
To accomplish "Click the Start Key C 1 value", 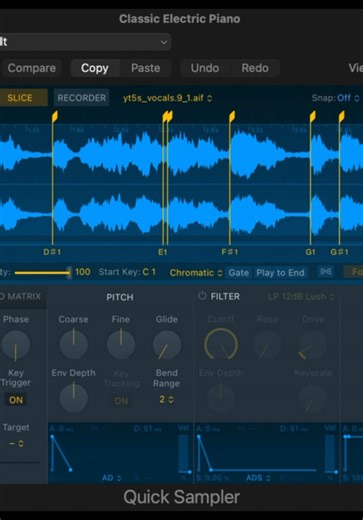I will point(149,272).
